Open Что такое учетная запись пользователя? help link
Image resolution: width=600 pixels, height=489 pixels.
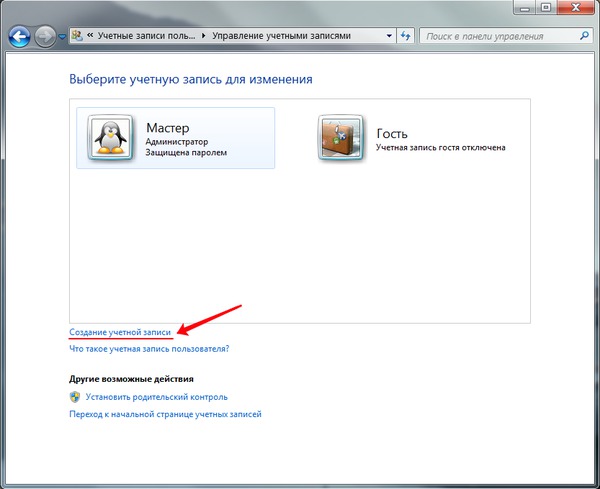pyautogui.click(x=149, y=349)
